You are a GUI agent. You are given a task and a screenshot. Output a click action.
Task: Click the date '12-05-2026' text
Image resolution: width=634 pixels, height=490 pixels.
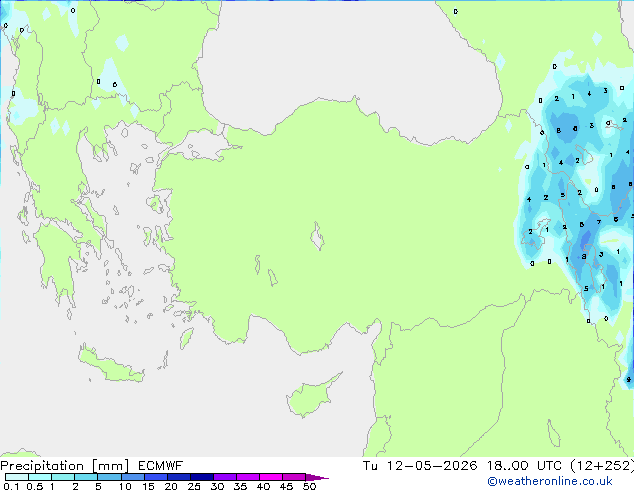432,466
